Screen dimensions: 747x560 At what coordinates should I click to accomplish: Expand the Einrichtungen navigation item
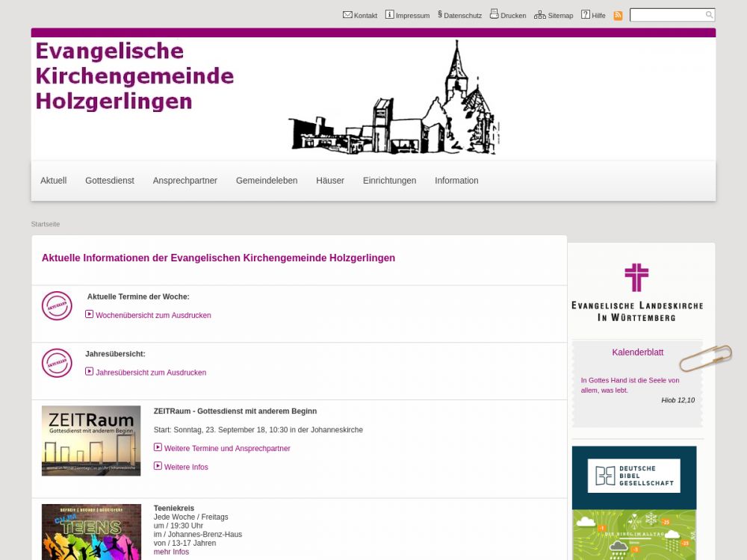pyautogui.click(x=389, y=181)
